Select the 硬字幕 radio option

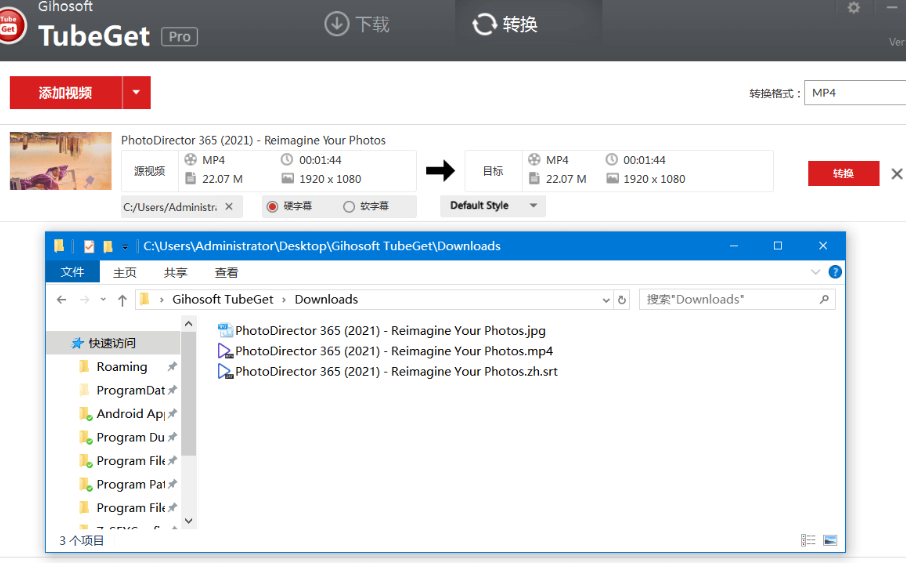[272, 207]
